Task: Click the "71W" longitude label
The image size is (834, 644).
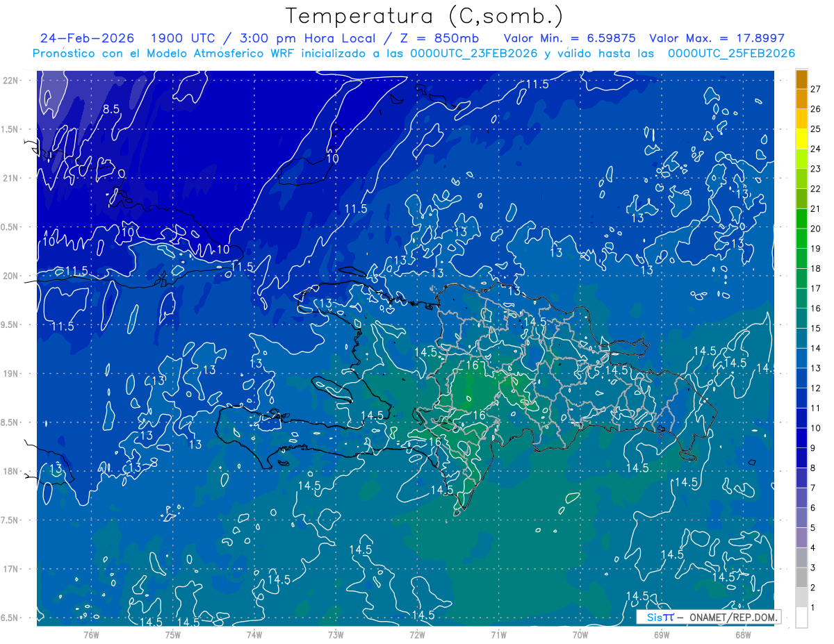Action: (498, 634)
